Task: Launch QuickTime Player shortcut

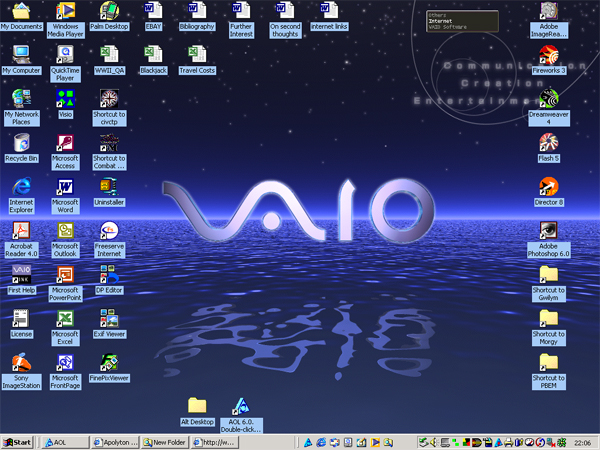Action: point(65,55)
